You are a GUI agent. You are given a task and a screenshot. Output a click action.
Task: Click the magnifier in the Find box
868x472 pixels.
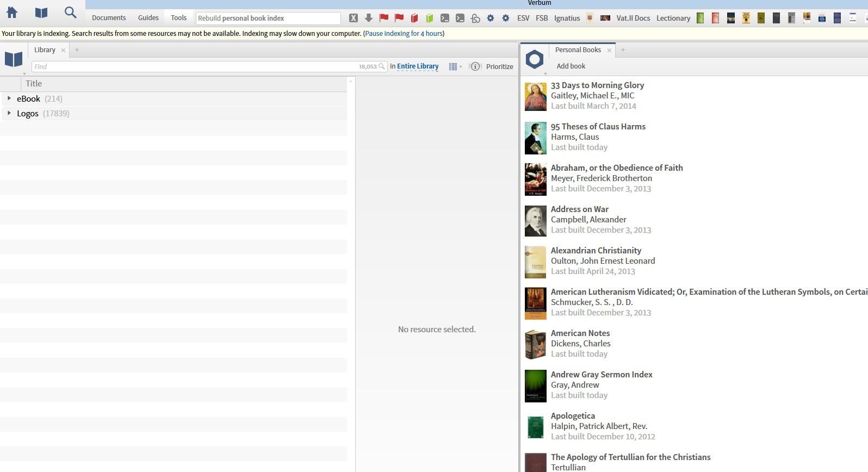click(x=382, y=66)
